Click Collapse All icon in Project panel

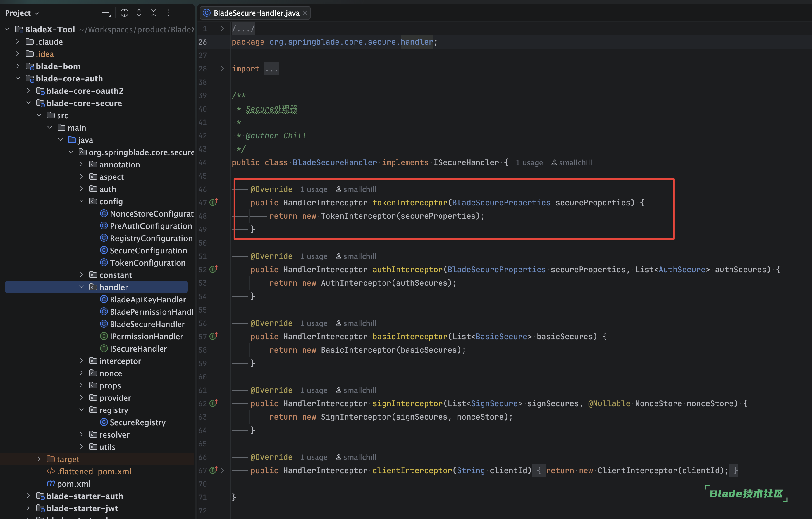[153, 13]
